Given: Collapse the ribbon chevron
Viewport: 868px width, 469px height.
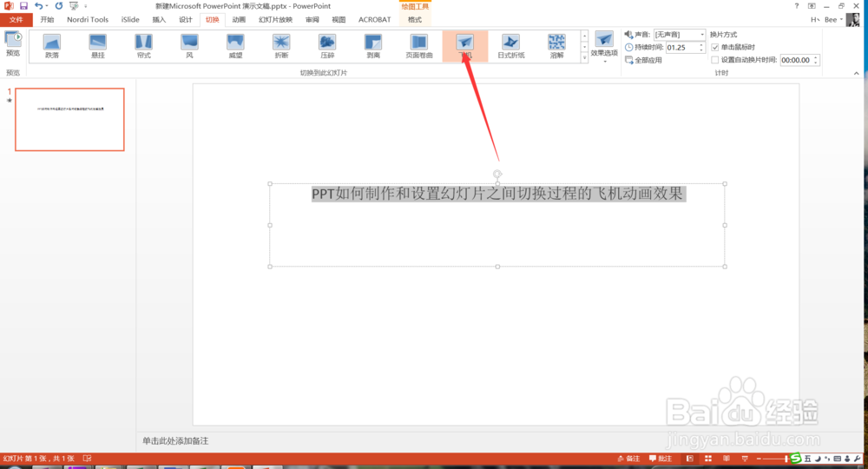Looking at the screenshot, I should click(857, 73).
